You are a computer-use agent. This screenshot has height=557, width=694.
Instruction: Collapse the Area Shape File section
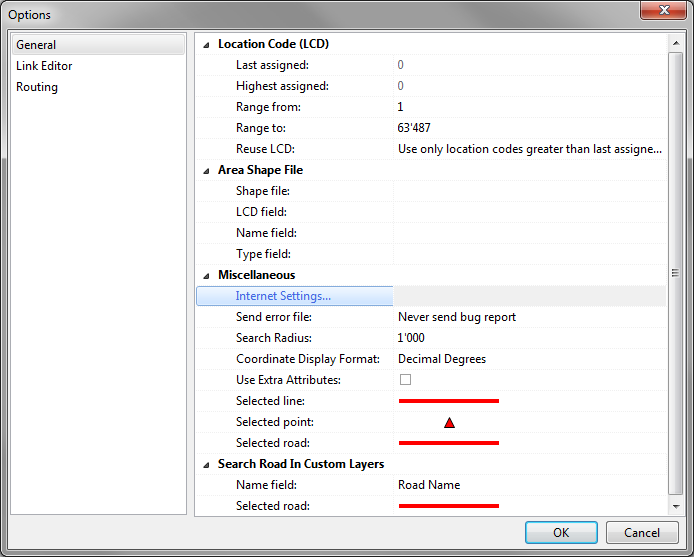tap(207, 171)
